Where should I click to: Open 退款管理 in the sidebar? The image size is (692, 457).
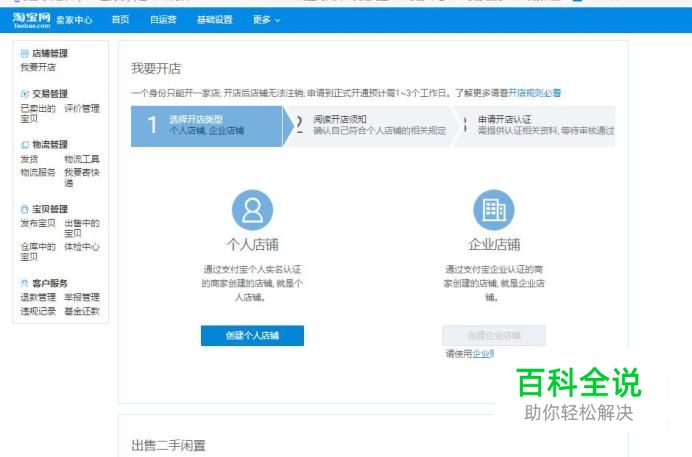(38, 297)
